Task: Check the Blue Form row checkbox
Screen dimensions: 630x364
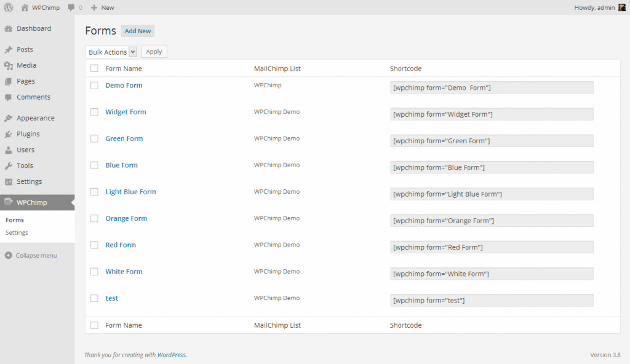Action: click(94, 165)
